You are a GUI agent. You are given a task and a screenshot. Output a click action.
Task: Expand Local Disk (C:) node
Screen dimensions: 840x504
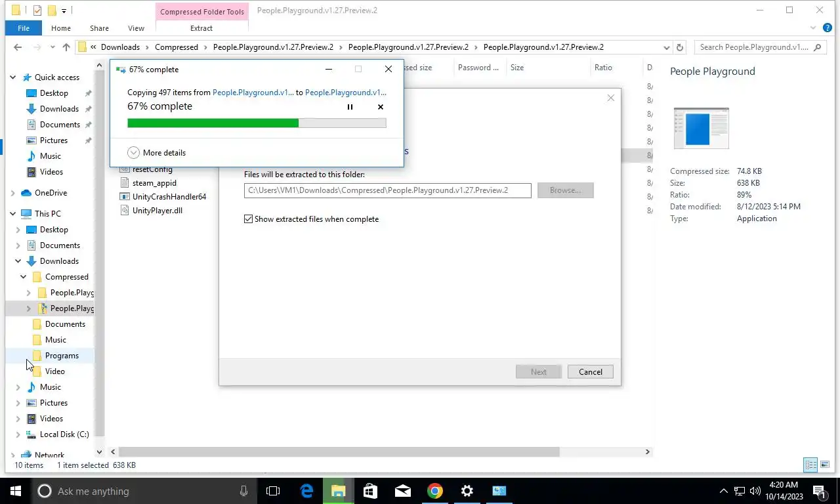(18, 434)
